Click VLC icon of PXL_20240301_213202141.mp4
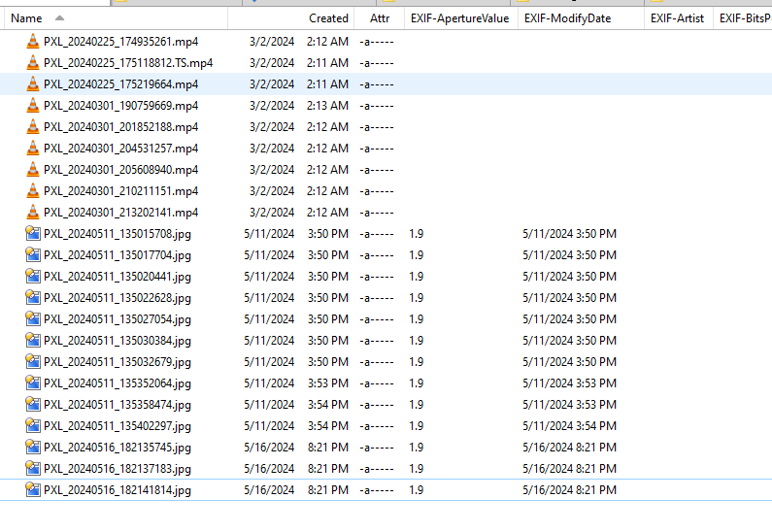Image resolution: width=772 pixels, height=532 pixels. click(x=32, y=212)
